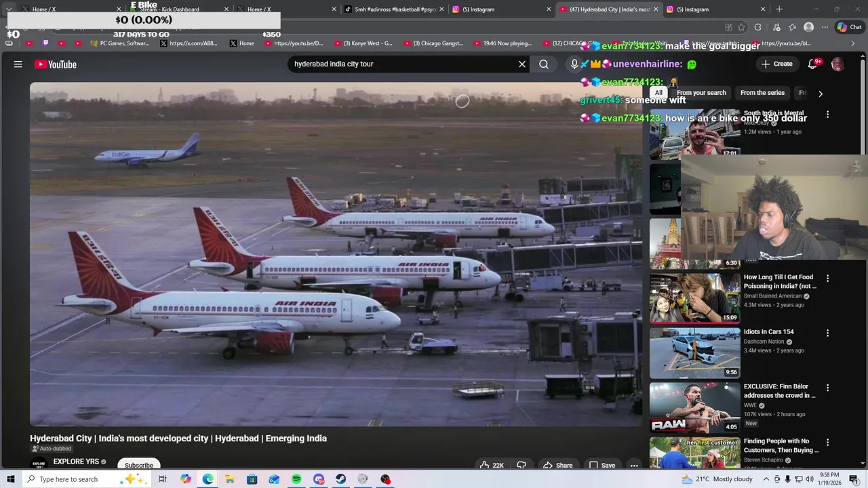Open the Kanye West bookmark

coord(363,43)
